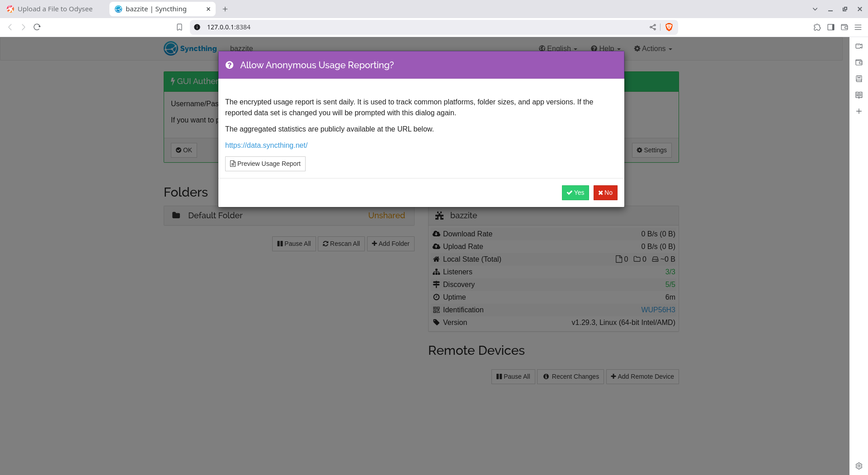Image resolution: width=868 pixels, height=475 pixels.
Task: Collapse the bazzite device panel
Action: pos(553,216)
